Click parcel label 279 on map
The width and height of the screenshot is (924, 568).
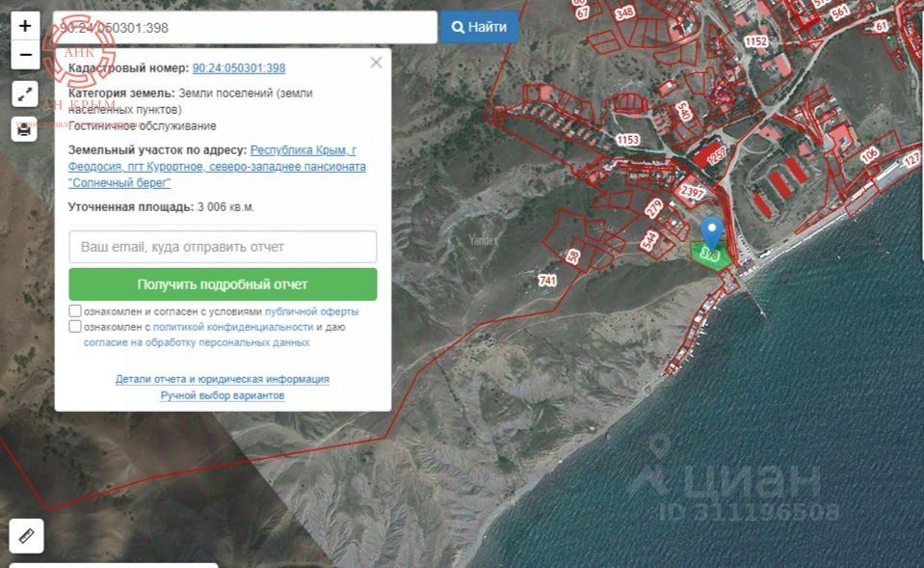(x=653, y=208)
